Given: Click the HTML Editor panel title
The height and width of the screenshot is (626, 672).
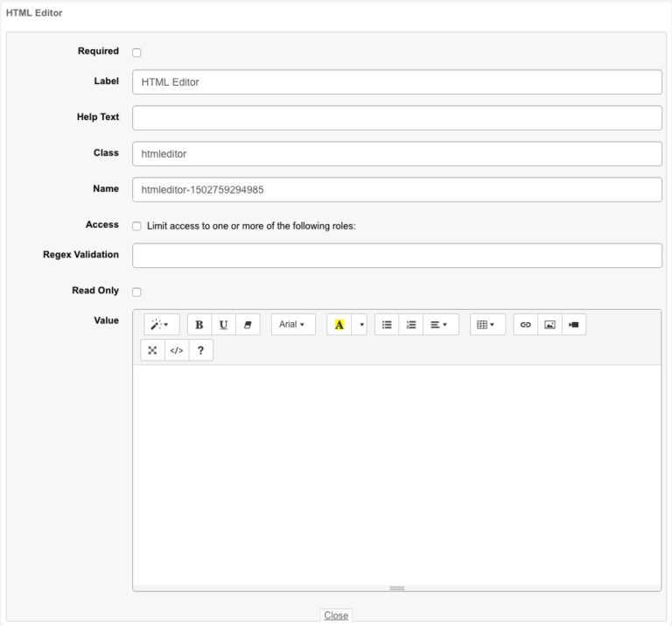Looking at the screenshot, I should (34, 13).
